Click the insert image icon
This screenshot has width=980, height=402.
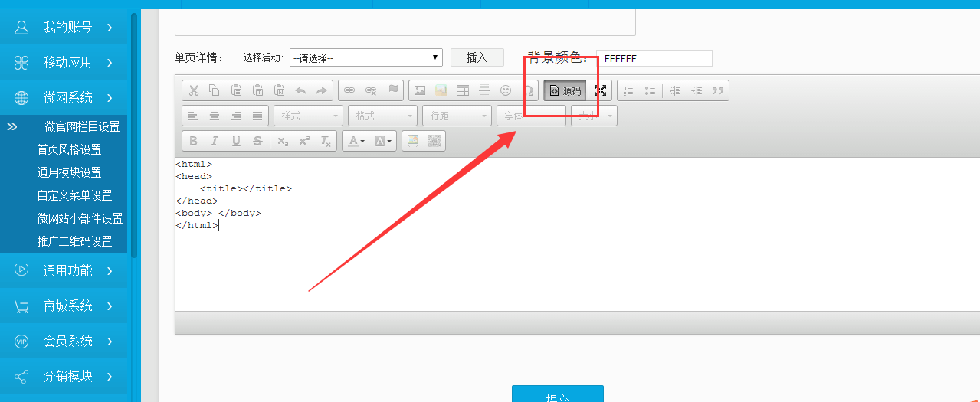[419, 90]
